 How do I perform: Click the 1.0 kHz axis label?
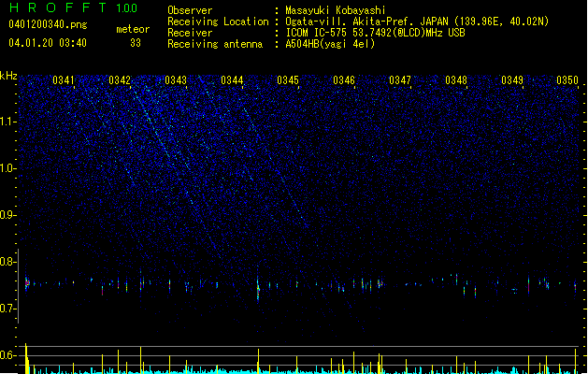tap(7, 168)
